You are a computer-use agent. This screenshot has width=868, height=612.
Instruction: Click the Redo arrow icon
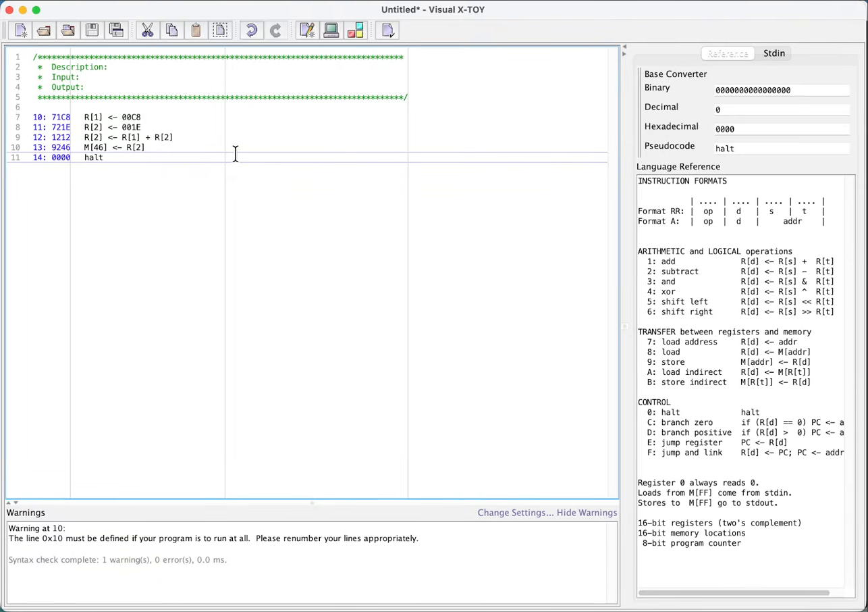tap(276, 30)
